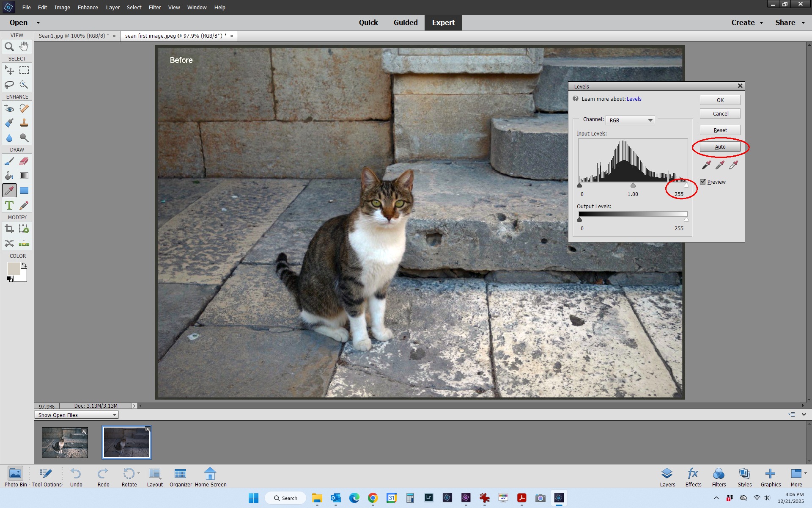Swap foreground and background colors

point(25,265)
